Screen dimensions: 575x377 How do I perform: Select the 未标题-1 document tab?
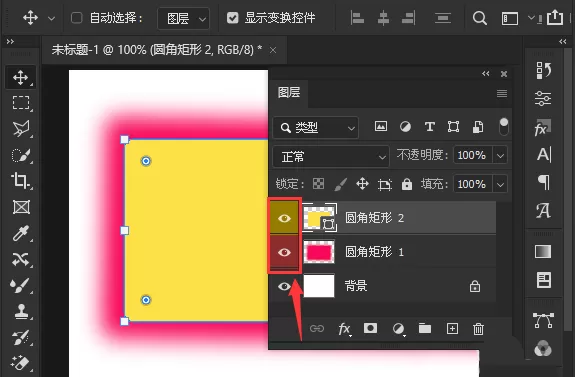157,50
